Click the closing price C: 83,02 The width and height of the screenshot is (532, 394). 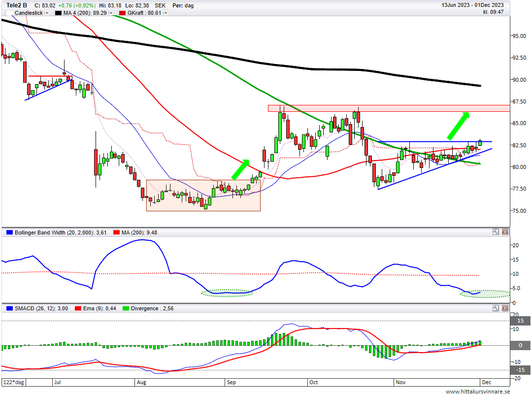(x=45, y=5)
